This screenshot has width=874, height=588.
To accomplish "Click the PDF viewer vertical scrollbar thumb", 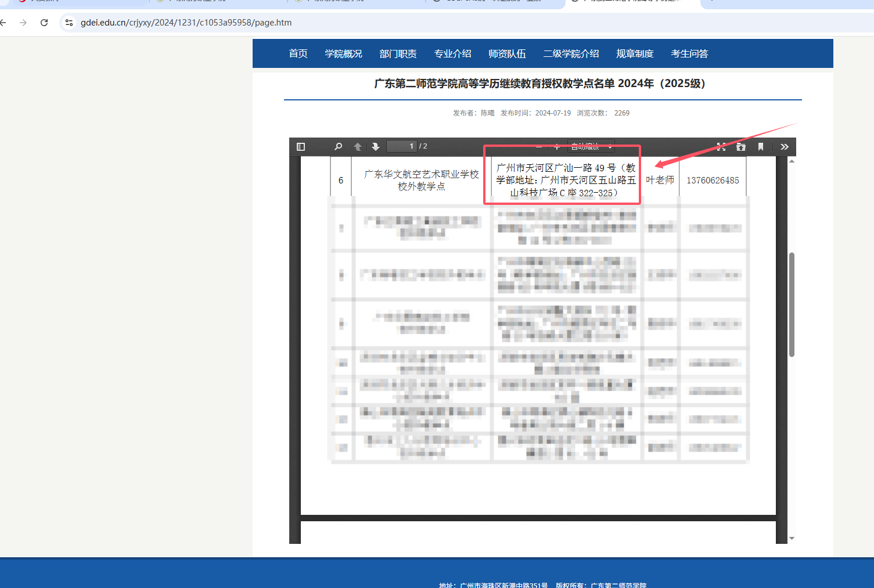I will tap(792, 305).
